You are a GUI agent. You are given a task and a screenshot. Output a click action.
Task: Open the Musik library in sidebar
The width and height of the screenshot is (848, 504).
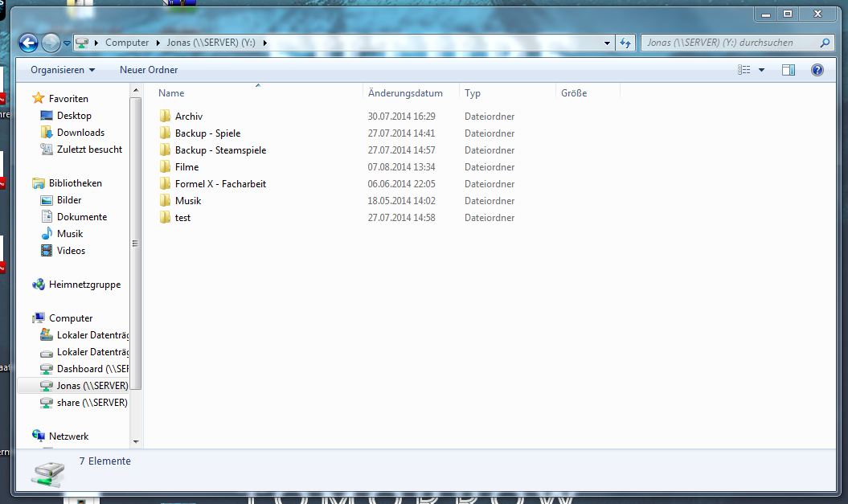click(70, 234)
